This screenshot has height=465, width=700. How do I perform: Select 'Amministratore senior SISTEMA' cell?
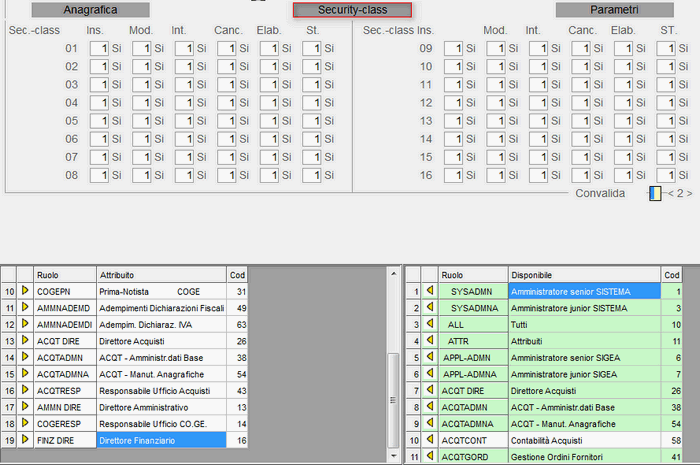tap(584, 291)
